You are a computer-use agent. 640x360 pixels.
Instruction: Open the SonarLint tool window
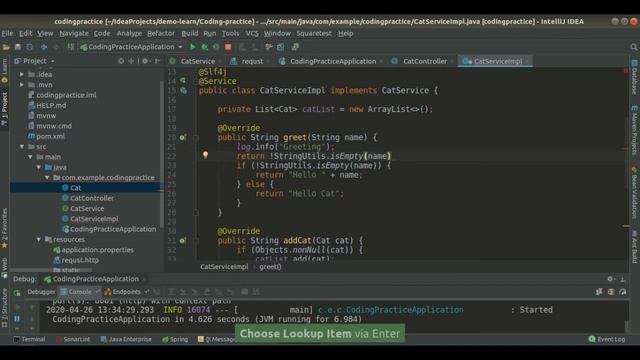73,339
